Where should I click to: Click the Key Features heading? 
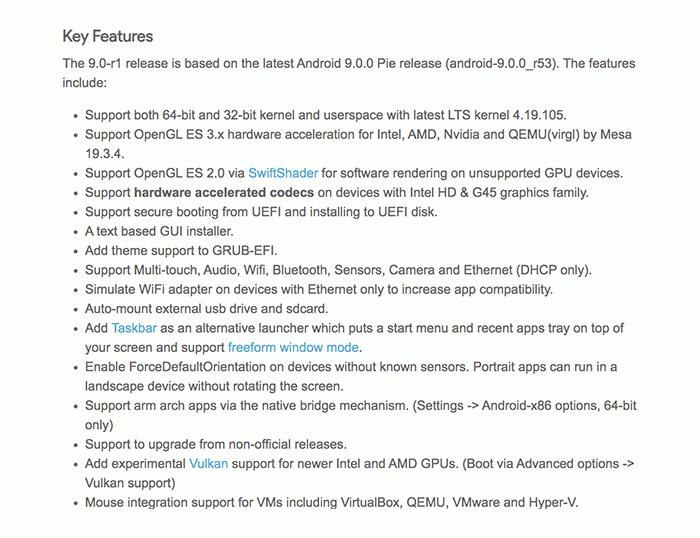[x=108, y=36]
